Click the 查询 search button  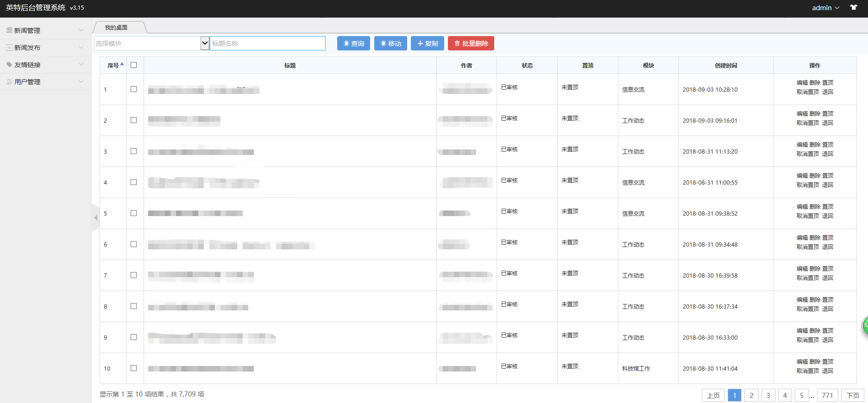click(353, 43)
